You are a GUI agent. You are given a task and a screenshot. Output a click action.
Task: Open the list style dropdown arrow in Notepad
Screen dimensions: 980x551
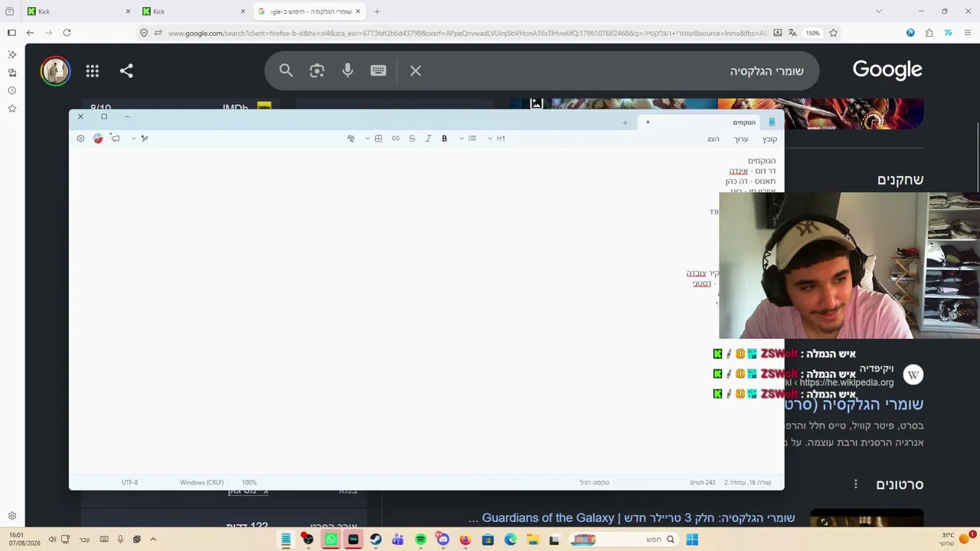[461, 139]
